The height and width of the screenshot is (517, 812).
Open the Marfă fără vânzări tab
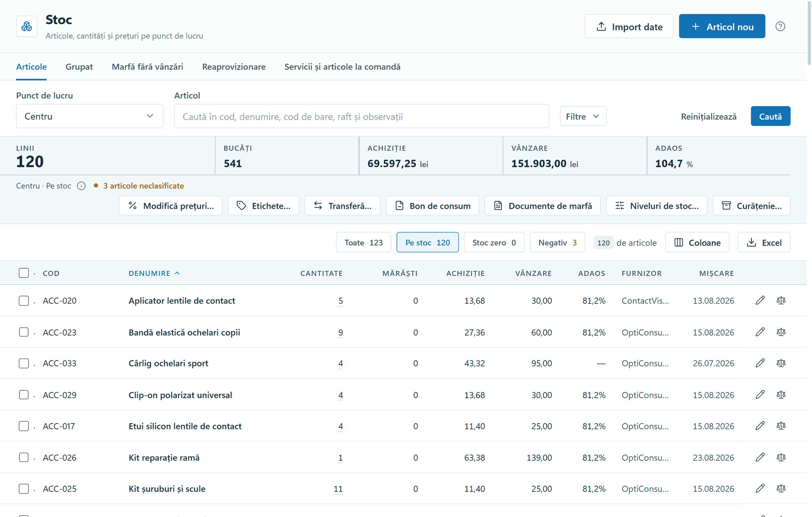tap(147, 67)
